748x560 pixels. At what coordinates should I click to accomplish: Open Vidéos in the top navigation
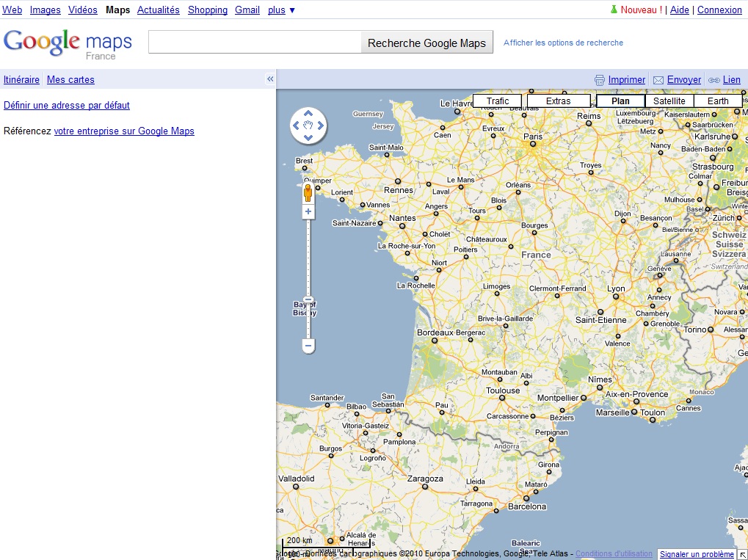pos(82,10)
